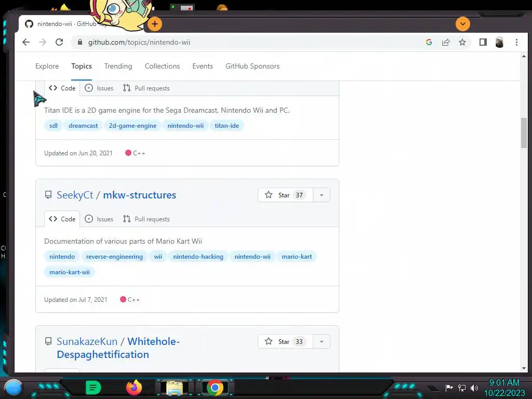Open the Chrome three-dot menu
Viewport: 532px width, 399px height.
[x=516, y=42]
